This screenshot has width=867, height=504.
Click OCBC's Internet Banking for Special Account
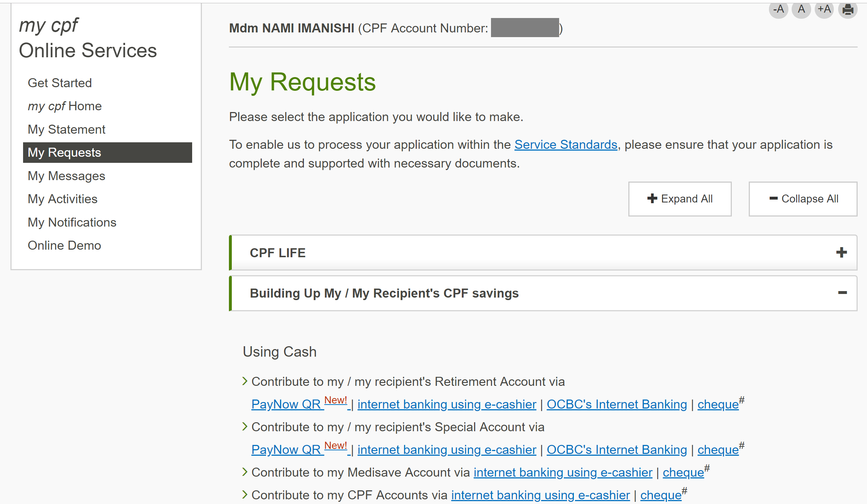pyautogui.click(x=616, y=450)
